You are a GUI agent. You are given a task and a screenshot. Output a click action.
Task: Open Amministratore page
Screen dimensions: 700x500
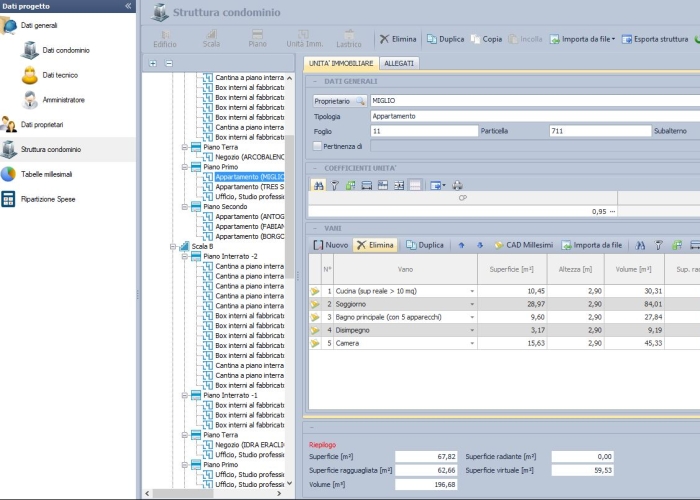click(53, 100)
